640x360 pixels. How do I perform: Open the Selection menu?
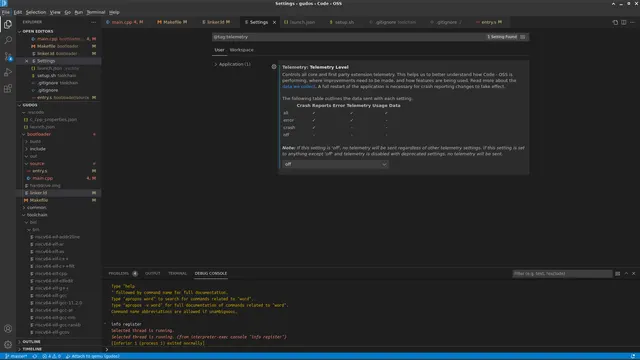36,12
